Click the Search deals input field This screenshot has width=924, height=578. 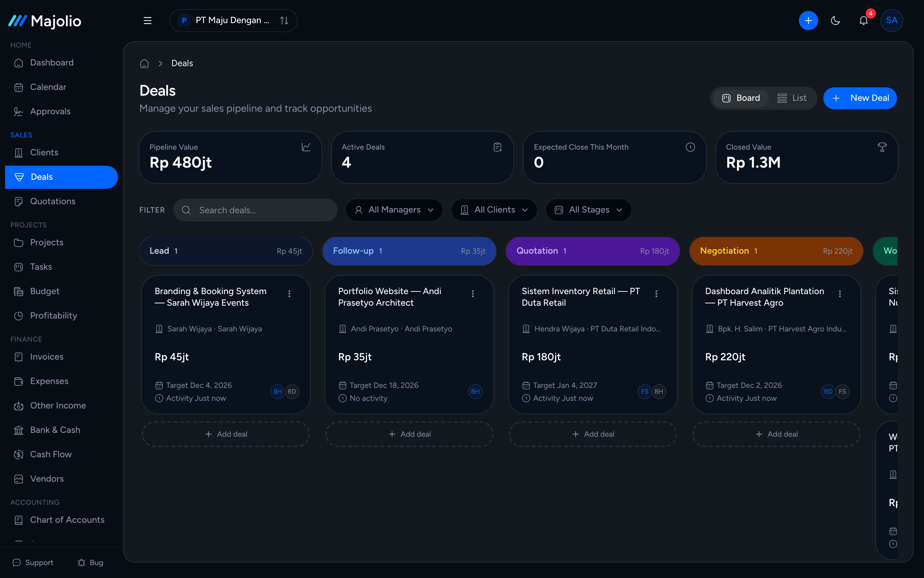[255, 210]
